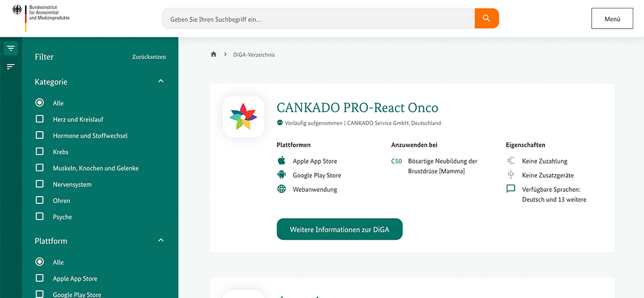644x298 pixels.
Task: Check the Apple App Store platform filter
Action: pos(39,278)
